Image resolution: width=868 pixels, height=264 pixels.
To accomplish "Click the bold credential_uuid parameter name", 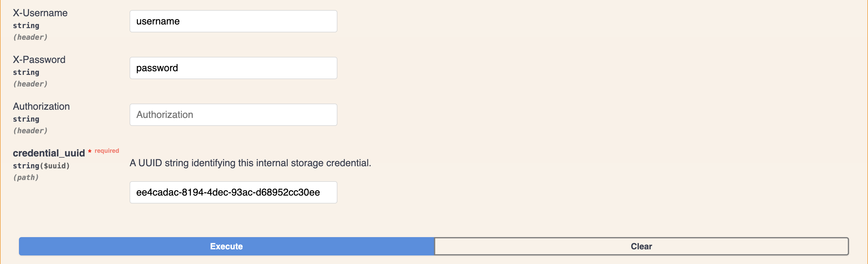I will (x=49, y=153).
